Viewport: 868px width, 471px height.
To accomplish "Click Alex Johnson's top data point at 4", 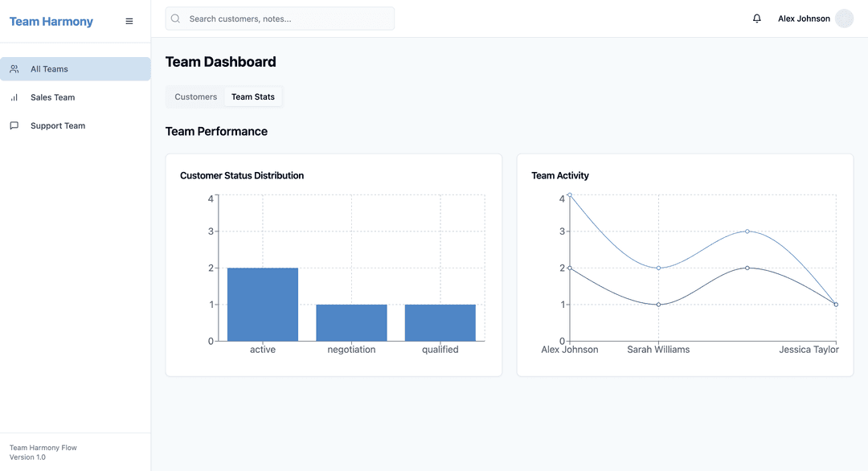I will [x=570, y=195].
